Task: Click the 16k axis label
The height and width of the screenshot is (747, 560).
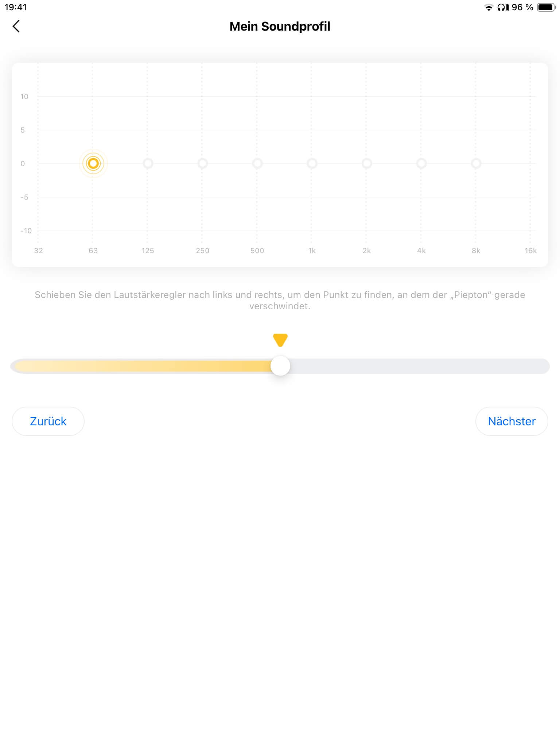Action: coord(530,251)
